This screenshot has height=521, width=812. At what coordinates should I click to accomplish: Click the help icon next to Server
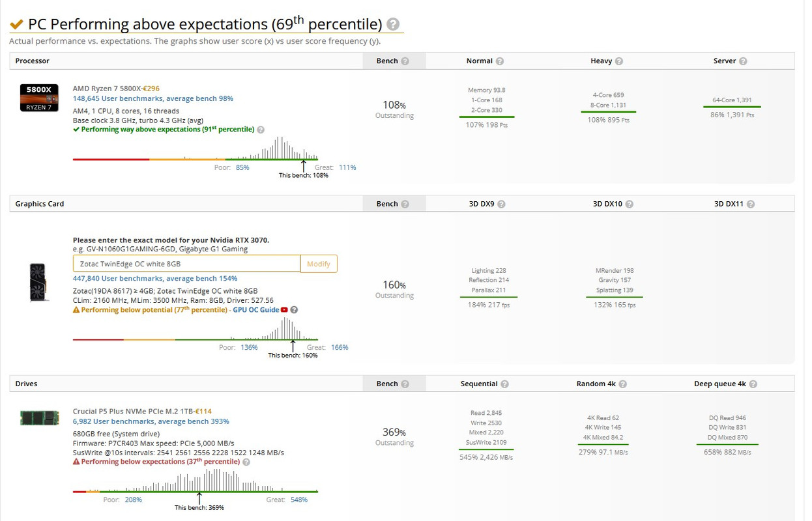(743, 61)
